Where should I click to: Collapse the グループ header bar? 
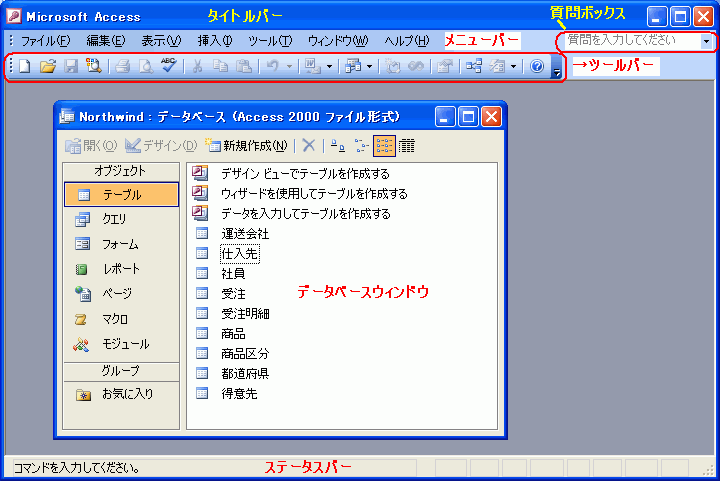[121, 371]
